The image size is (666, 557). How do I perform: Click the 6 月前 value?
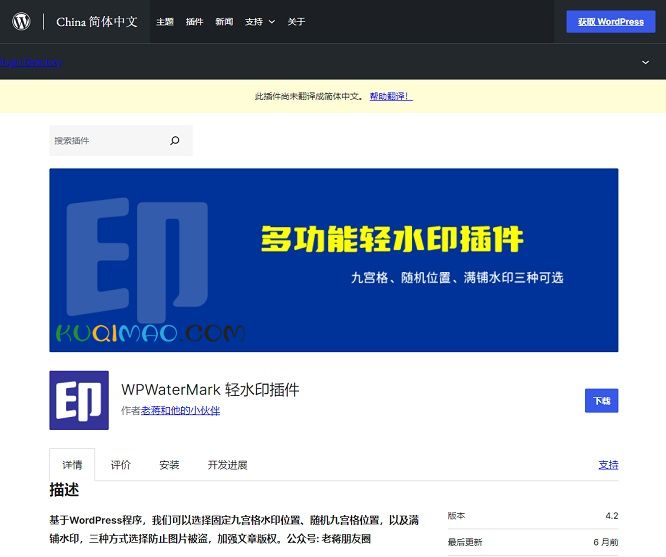tap(606, 542)
